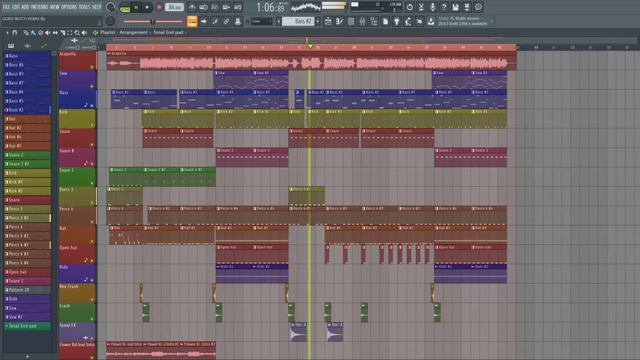Click the speech bubble chat icon

pos(478,7)
